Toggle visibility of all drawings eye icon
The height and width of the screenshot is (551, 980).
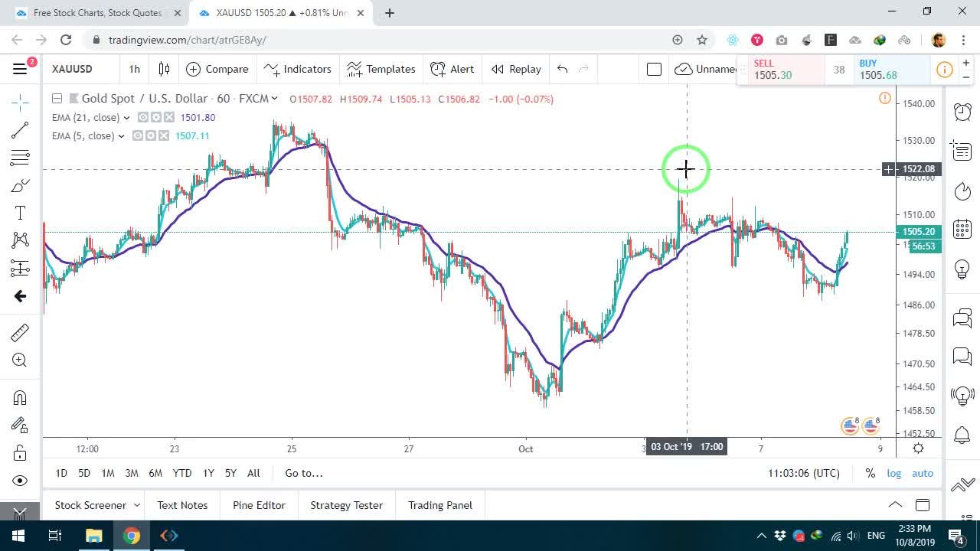20,481
